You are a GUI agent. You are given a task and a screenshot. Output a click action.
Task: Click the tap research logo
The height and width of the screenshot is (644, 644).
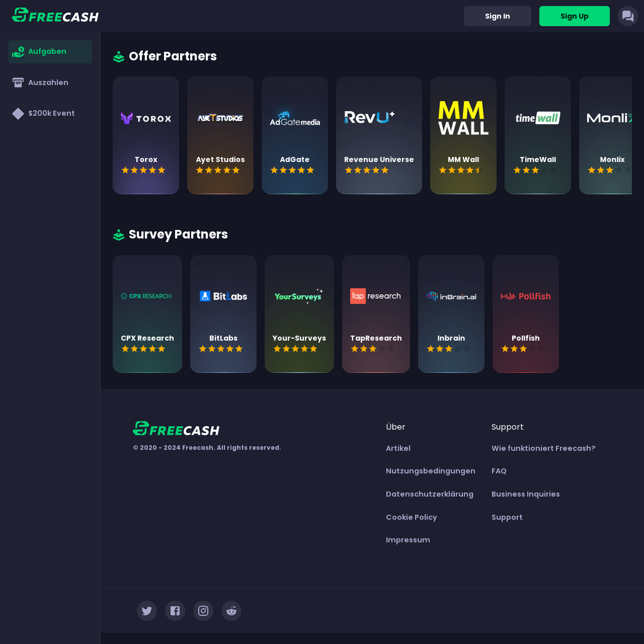pyautogui.click(x=375, y=296)
